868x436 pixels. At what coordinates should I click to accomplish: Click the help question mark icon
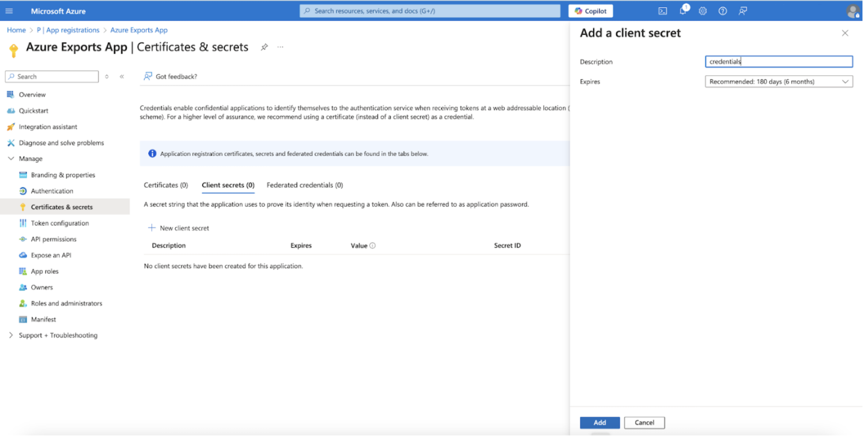[722, 11]
